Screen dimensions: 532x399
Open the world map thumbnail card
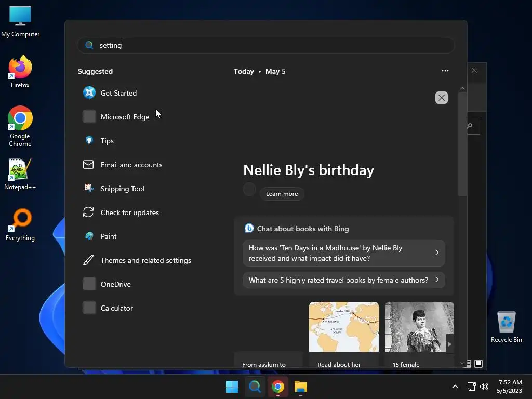pyautogui.click(x=344, y=327)
